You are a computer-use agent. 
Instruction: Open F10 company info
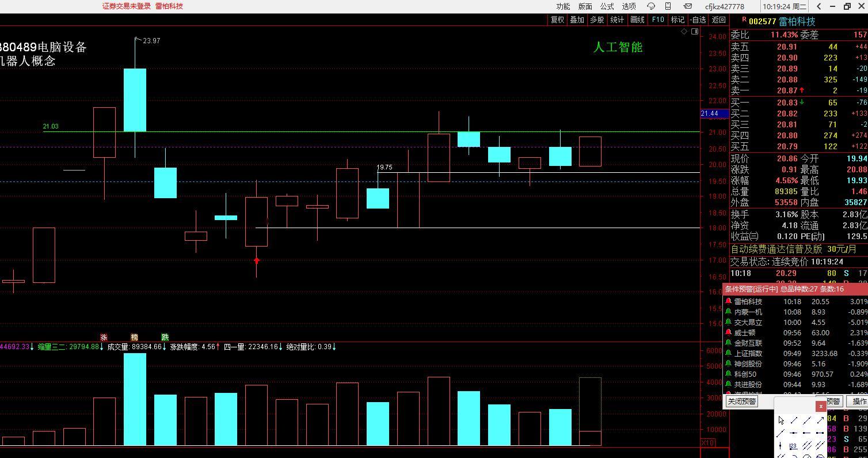[657, 20]
